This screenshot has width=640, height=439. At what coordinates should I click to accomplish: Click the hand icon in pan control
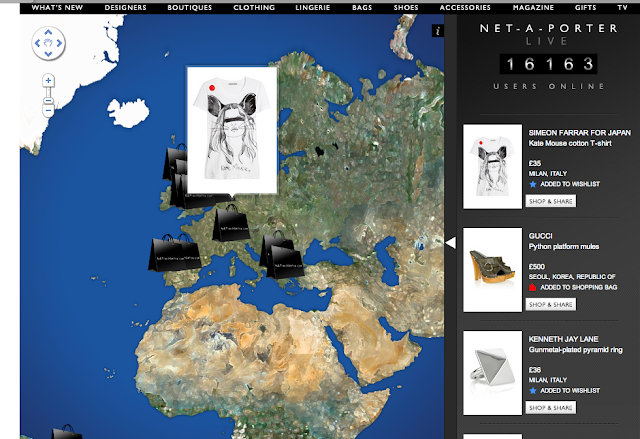48,43
